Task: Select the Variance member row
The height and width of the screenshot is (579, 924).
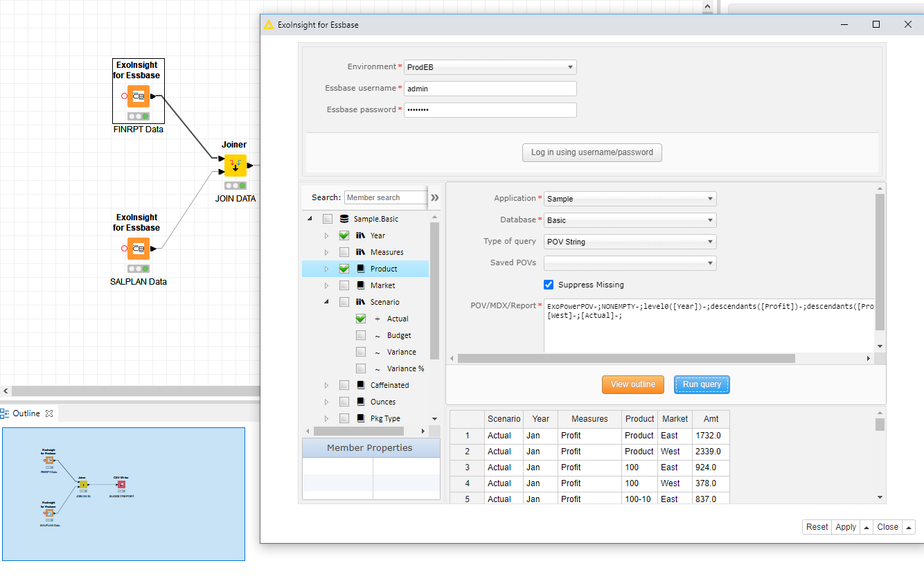Action: coord(366,352)
